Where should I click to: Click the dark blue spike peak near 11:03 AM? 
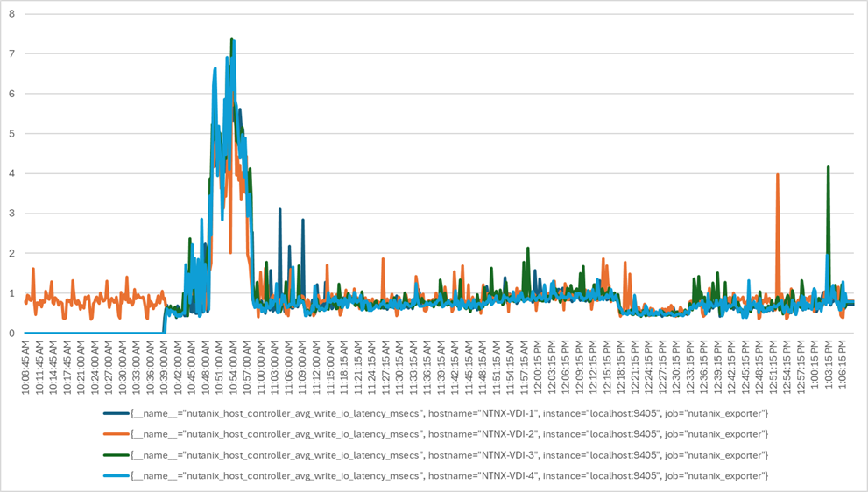pos(280,209)
